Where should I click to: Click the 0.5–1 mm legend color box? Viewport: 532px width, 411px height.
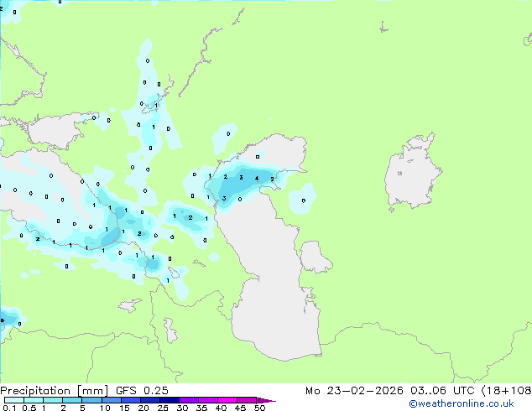(34, 400)
